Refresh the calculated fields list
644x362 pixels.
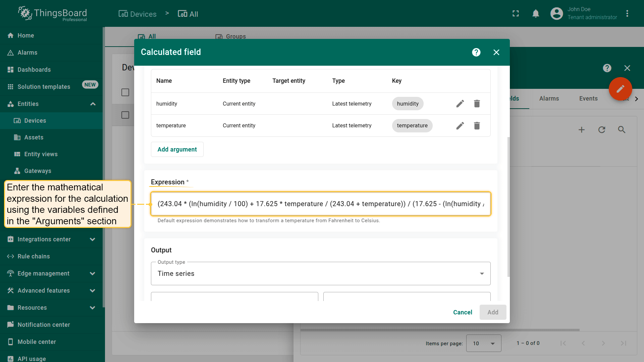tap(602, 130)
